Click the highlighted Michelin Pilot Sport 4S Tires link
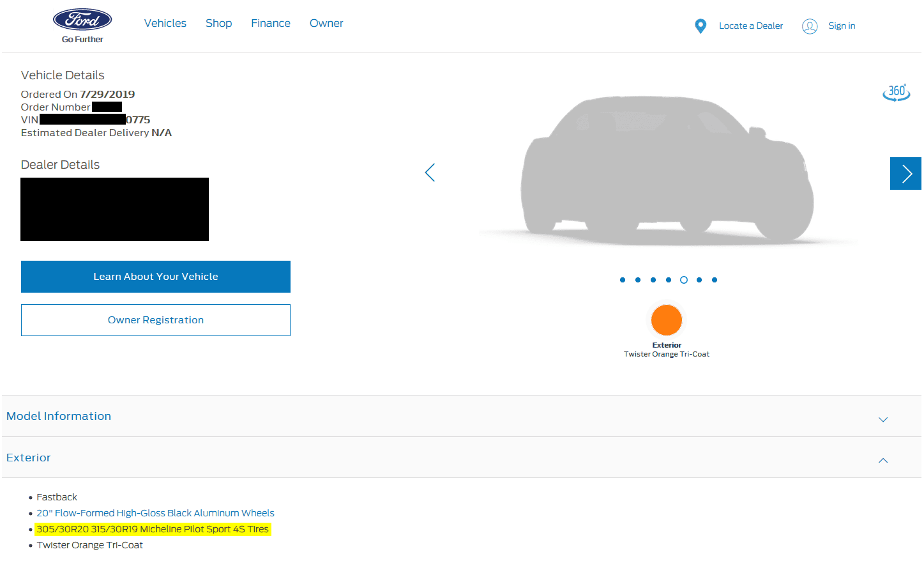Image resolution: width=924 pixels, height=570 pixels. coord(153,529)
